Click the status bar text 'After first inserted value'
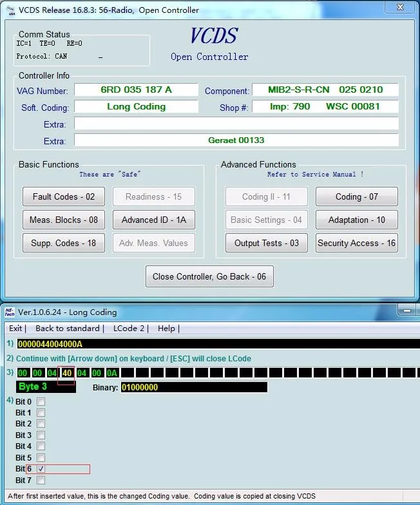 (x=162, y=496)
